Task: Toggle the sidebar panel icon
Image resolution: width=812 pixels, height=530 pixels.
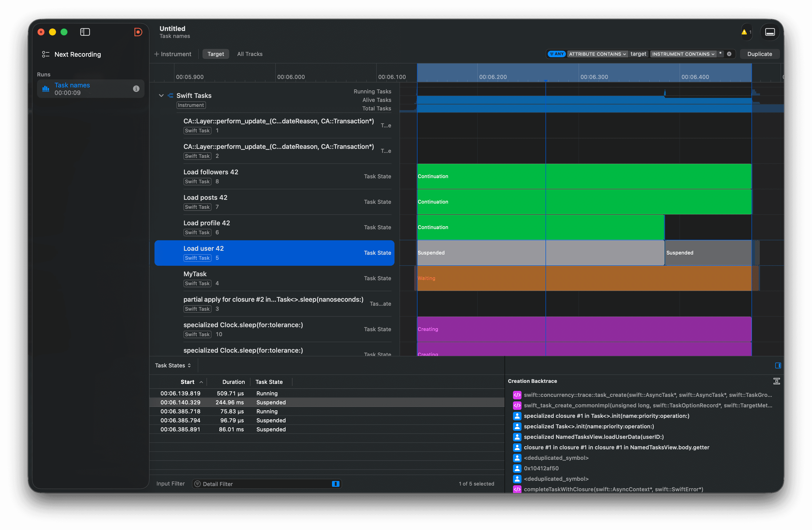Action: click(85, 32)
